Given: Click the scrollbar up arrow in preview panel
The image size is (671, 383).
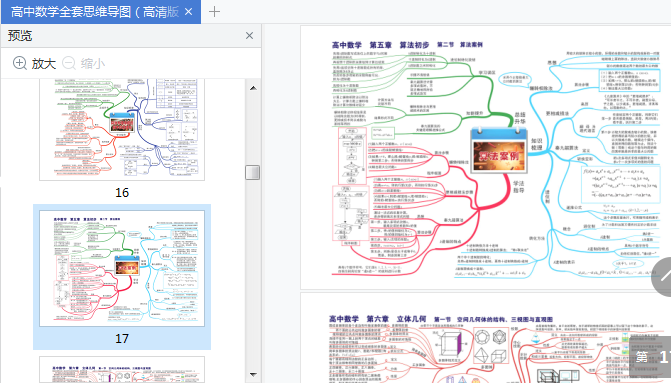Looking at the screenshot, I should point(253,88).
